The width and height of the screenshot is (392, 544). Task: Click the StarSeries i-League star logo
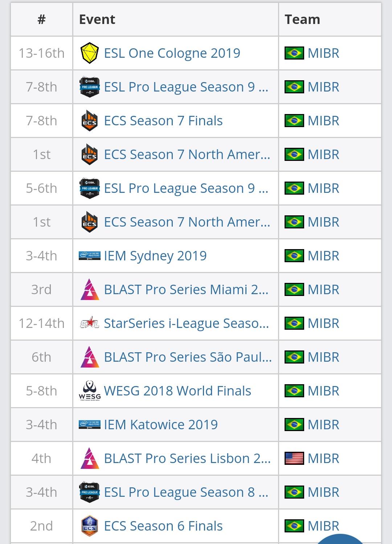[89, 323]
